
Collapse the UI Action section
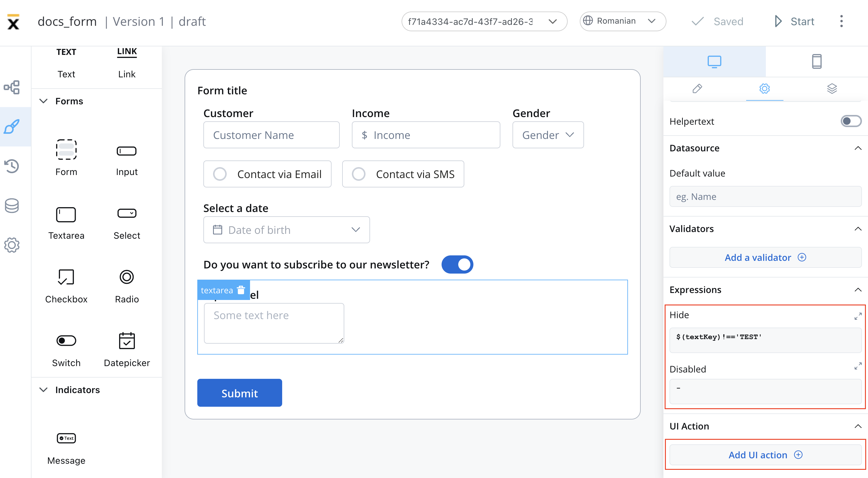coord(858,426)
